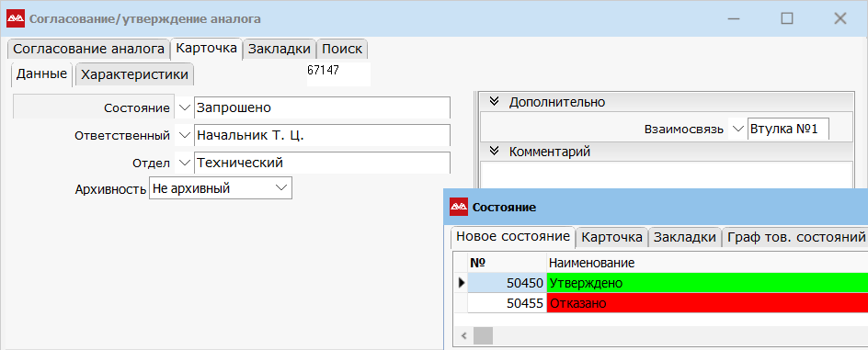Maximize the Согласование/утверждение аналога window
868x350 pixels.
787,18
